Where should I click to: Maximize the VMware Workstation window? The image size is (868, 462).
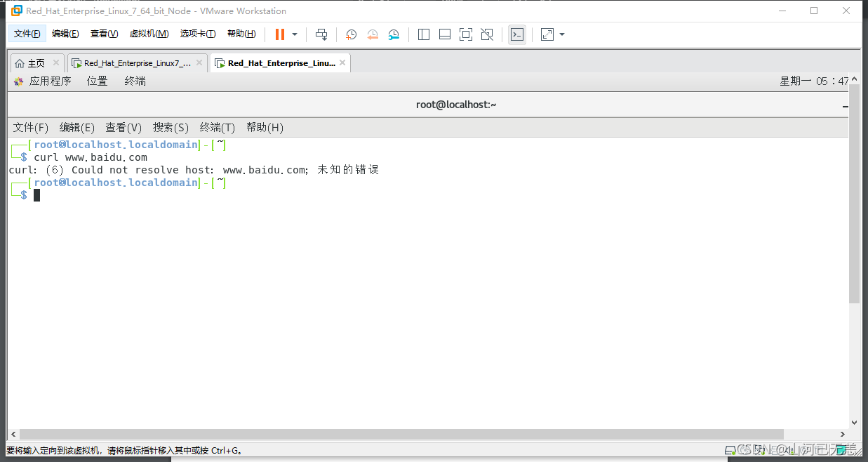[x=814, y=11]
